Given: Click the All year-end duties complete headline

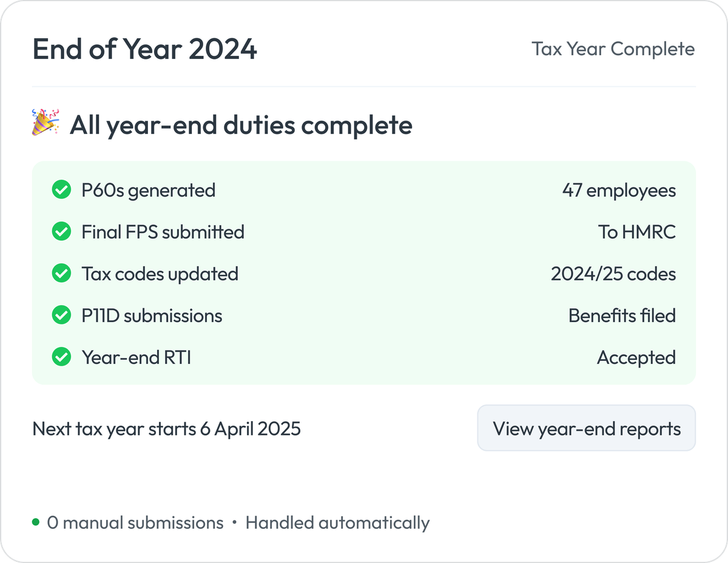Looking at the screenshot, I should (x=241, y=124).
